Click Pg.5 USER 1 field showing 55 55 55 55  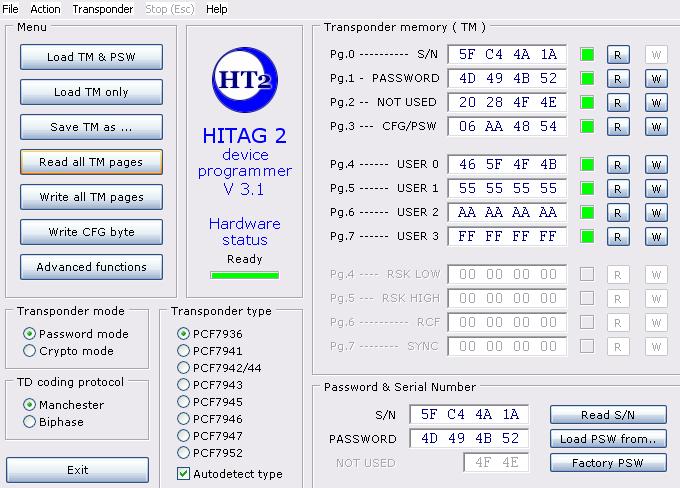[x=507, y=188]
